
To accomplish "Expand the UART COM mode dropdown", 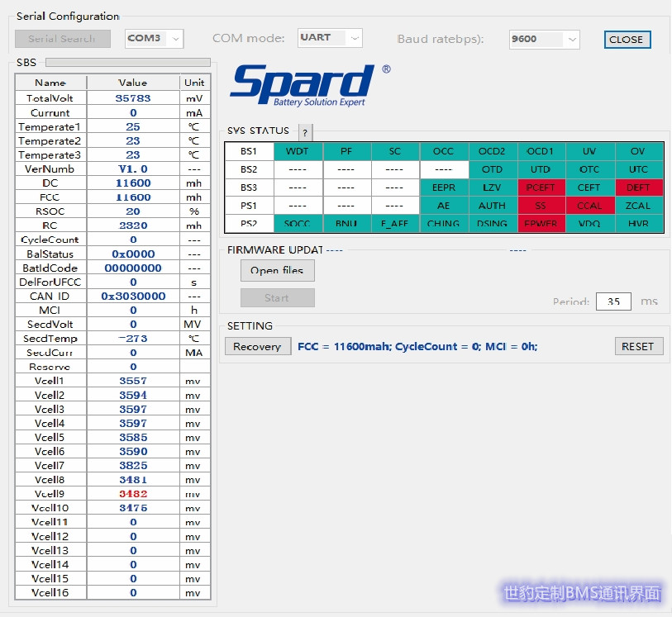I will [330, 38].
